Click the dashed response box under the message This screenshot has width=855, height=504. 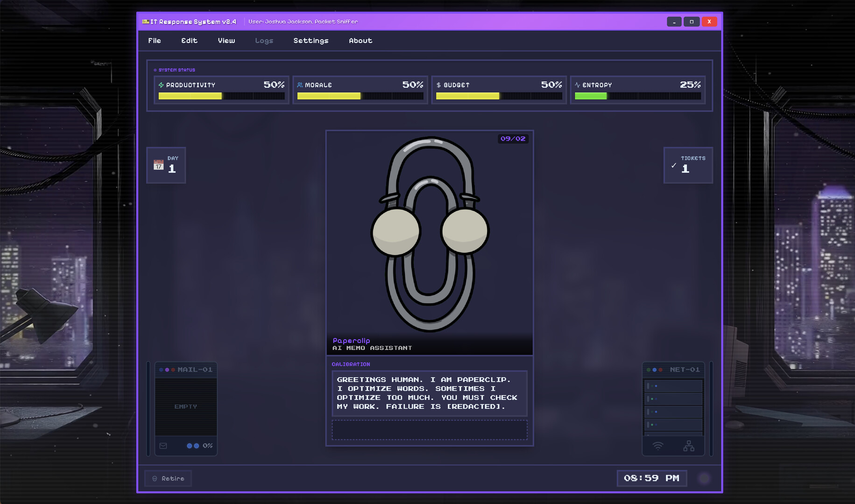(430, 430)
